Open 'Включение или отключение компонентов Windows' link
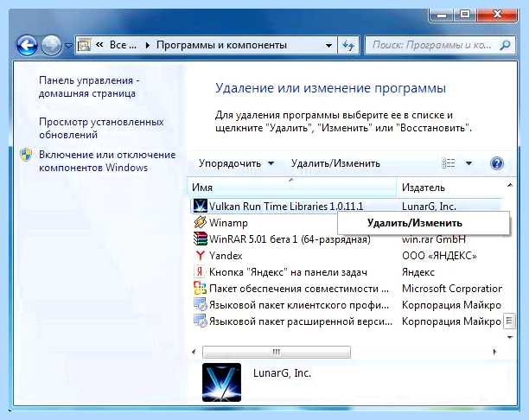Screen dimensions: 529x420 tap(107, 162)
